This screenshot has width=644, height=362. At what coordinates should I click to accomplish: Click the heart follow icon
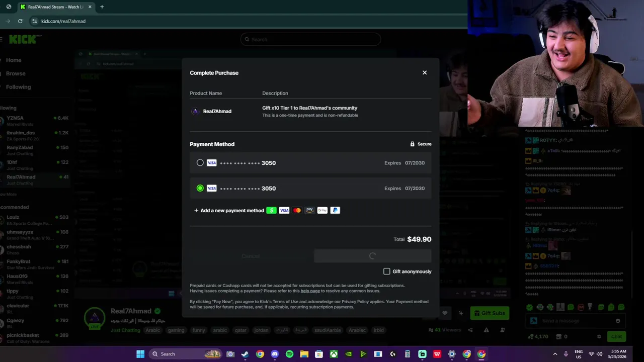(445, 313)
